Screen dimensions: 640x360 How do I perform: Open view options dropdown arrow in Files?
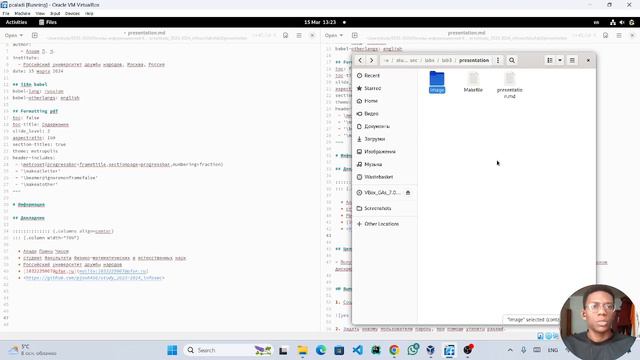point(560,60)
